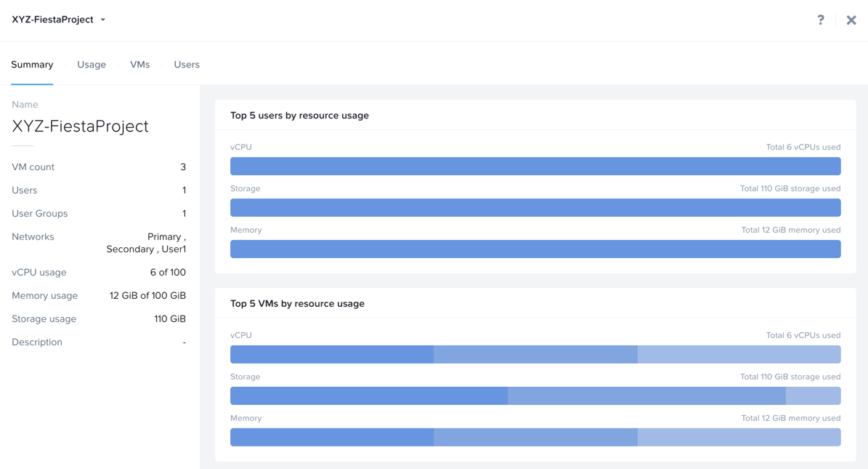Open the help question mark icon

tap(820, 20)
